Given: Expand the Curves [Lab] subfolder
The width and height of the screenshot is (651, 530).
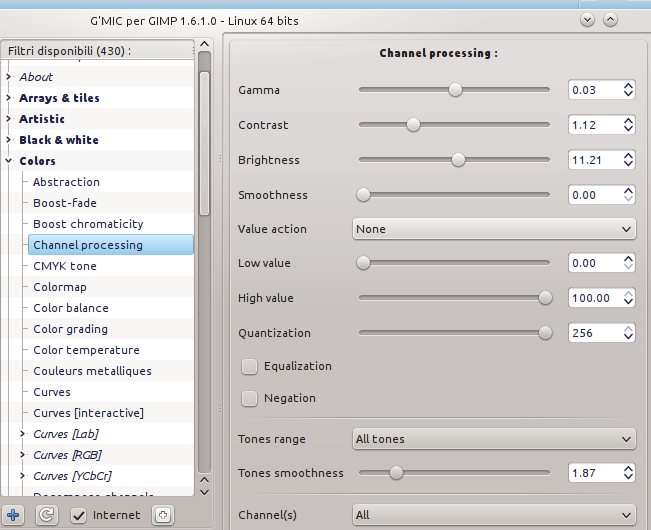Looking at the screenshot, I should point(22,434).
